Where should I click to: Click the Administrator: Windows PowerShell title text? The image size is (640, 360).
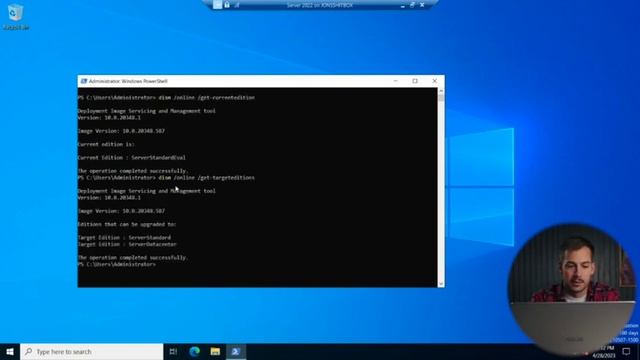coord(128,81)
